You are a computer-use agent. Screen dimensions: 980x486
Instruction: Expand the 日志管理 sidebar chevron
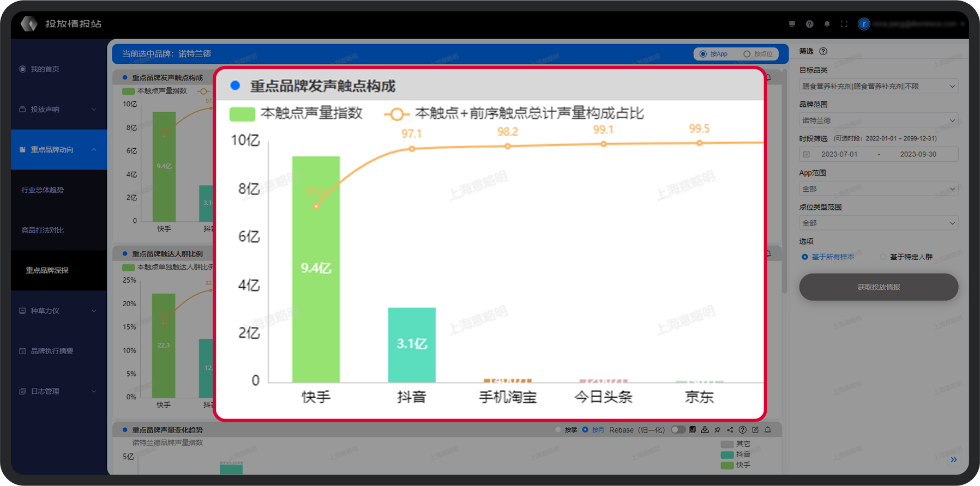[94, 391]
